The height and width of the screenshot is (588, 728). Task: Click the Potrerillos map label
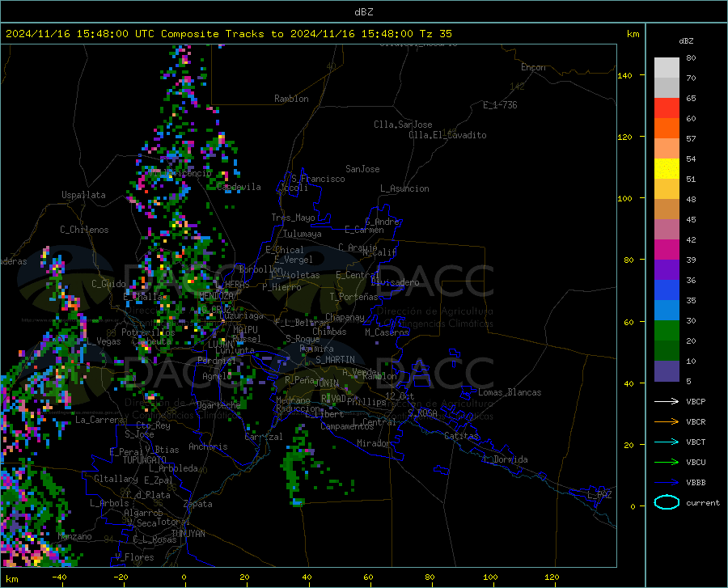(148, 332)
